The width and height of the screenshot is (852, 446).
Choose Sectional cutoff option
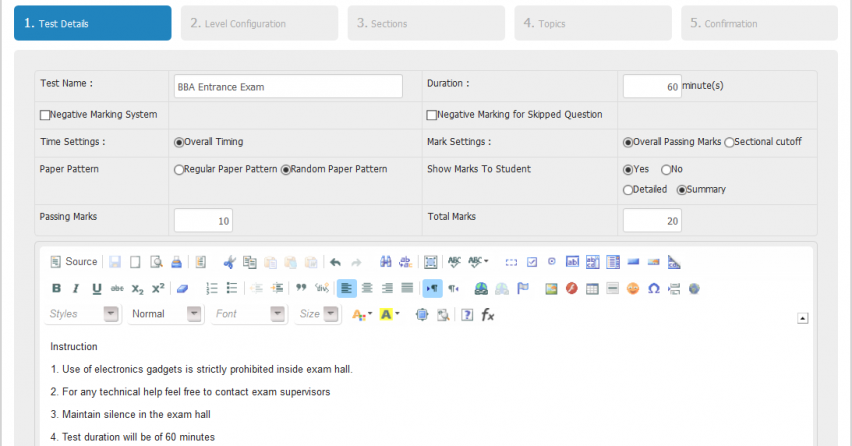(729, 142)
